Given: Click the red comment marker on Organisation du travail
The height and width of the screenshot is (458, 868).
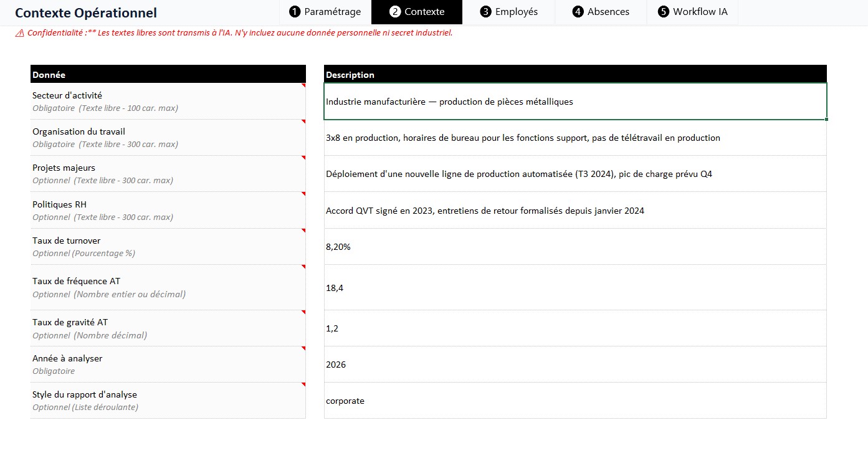Looking at the screenshot, I should 303,122.
